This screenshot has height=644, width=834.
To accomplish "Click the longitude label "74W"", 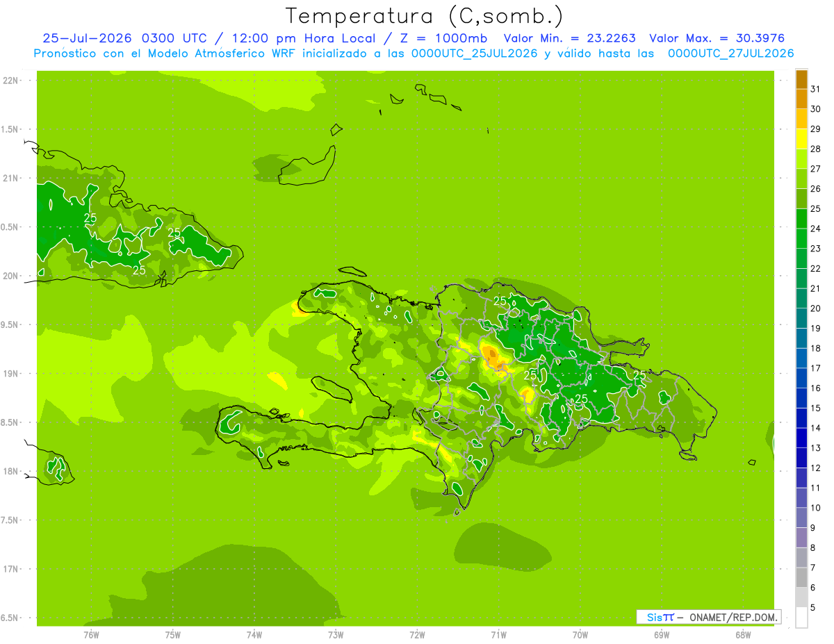I will pos(254,634).
